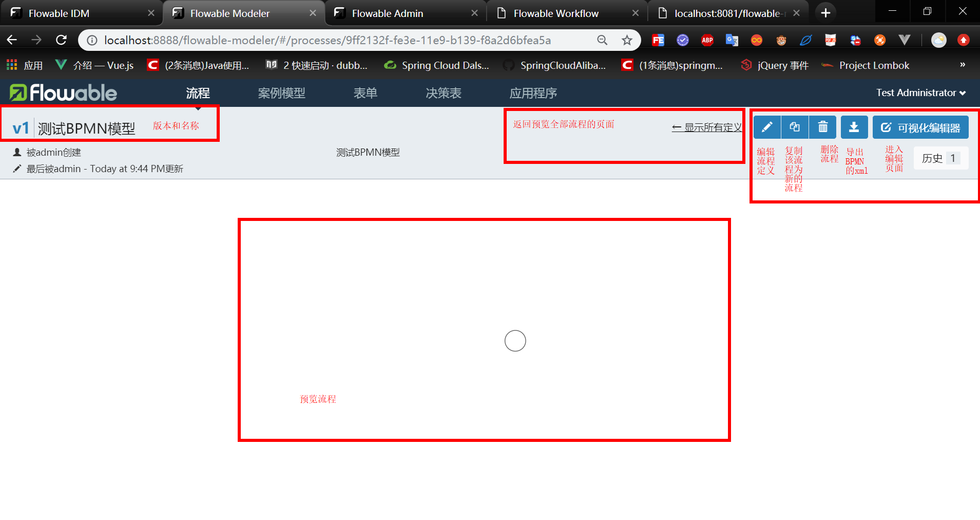
Task: Open the jQuery 事件 bookmark
Action: (x=775, y=65)
